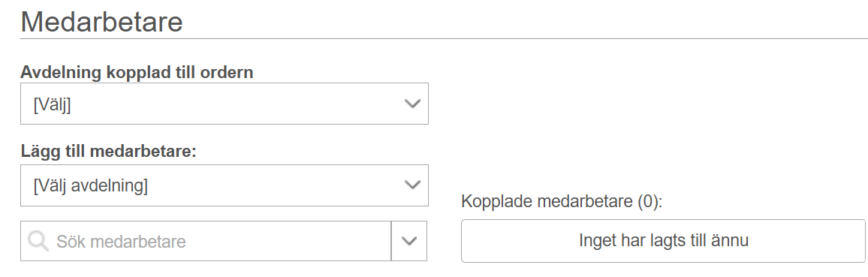Click the chevron icon of the [Välj] box
This screenshot has height=277, width=868.
[412, 104]
